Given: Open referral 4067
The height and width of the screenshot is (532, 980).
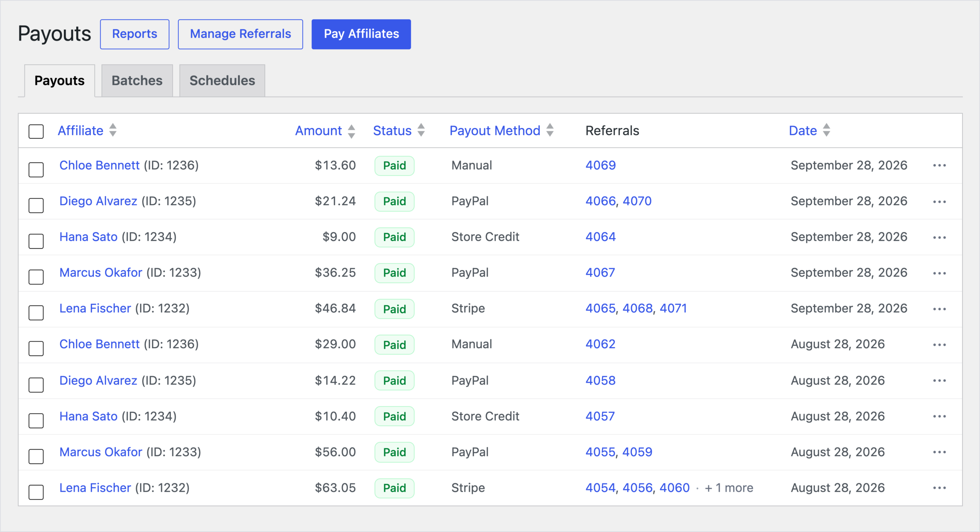Looking at the screenshot, I should tap(600, 272).
